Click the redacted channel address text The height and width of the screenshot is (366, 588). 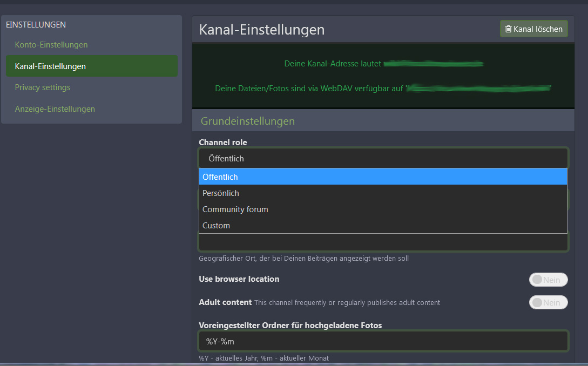click(434, 64)
